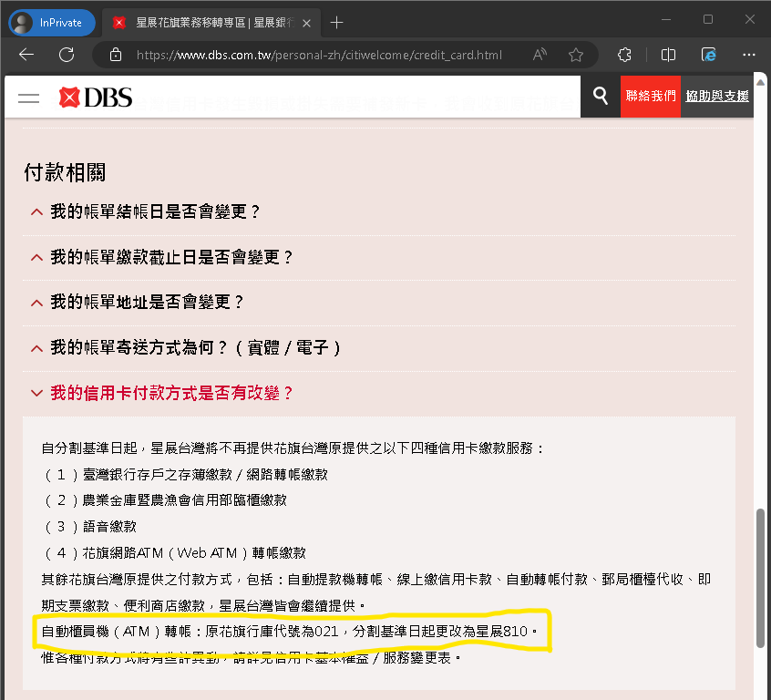The image size is (771, 700).
Task: Open the browser extensions puzzle icon
Action: click(624, 55)
